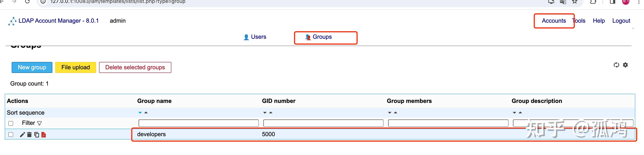Click Delete selected groups button
Viewport: 644px width, 155px height.
coord(135,67)
